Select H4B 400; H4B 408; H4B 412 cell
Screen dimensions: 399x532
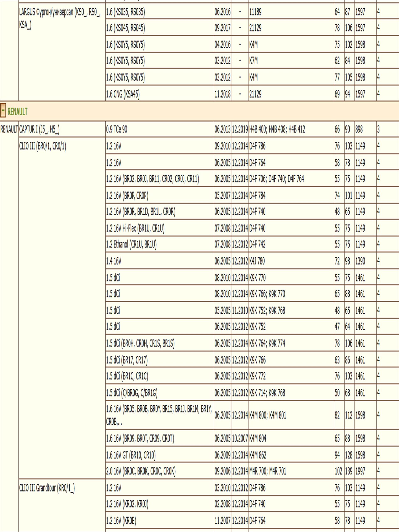point(277,130)
